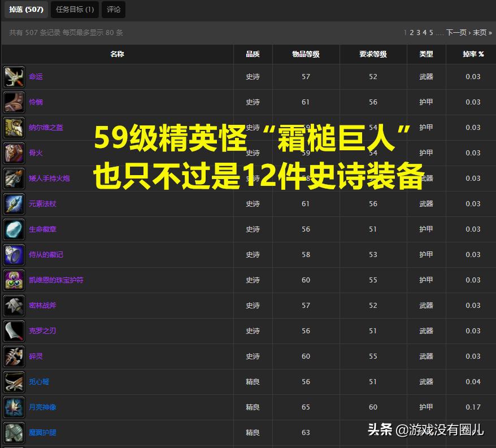Click the 元素法杖 staff icon
496x448 pixels.
14,203
